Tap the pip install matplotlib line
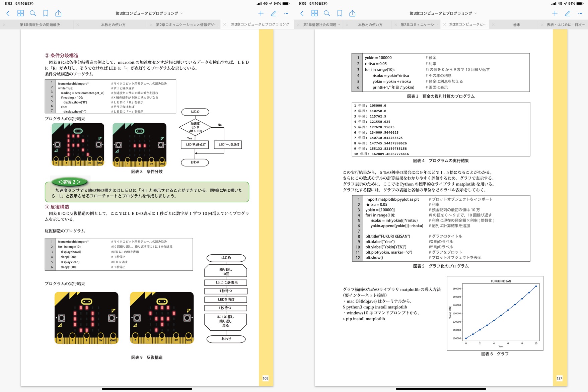The height and width of the screenshot is (392, 588). 364,319
